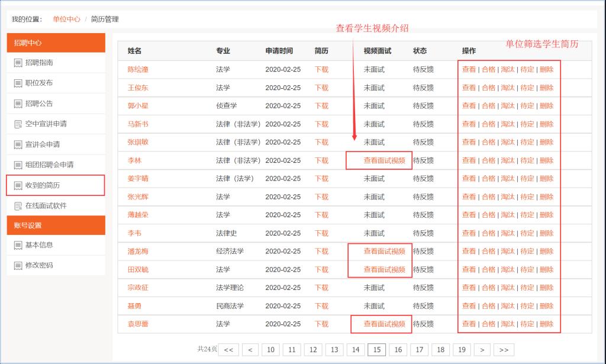The height and width of the screenshot is (364, 606).
Task: Click the 宣讲会申请 sidebar icon
Action: click(18, 144)
